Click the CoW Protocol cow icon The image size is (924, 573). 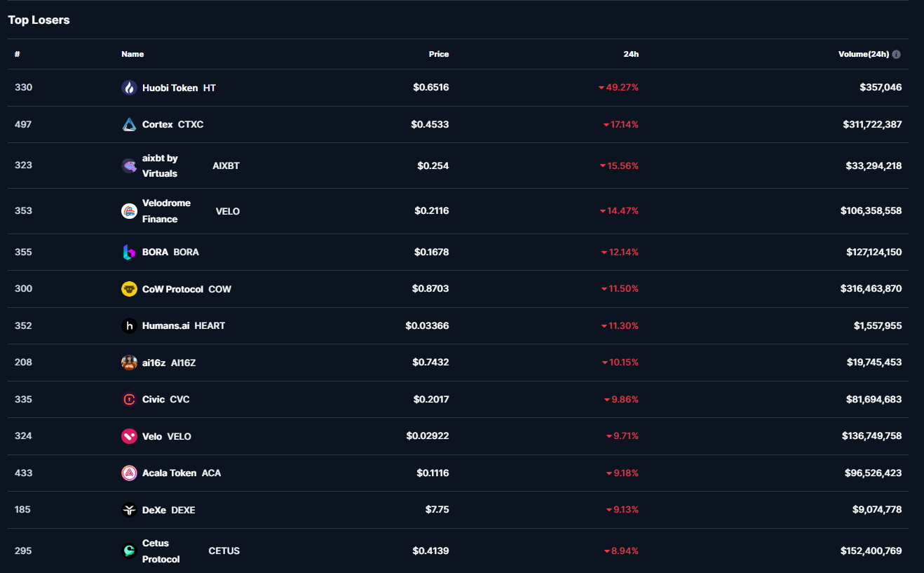pyautogui.click(x=129, y=289)
